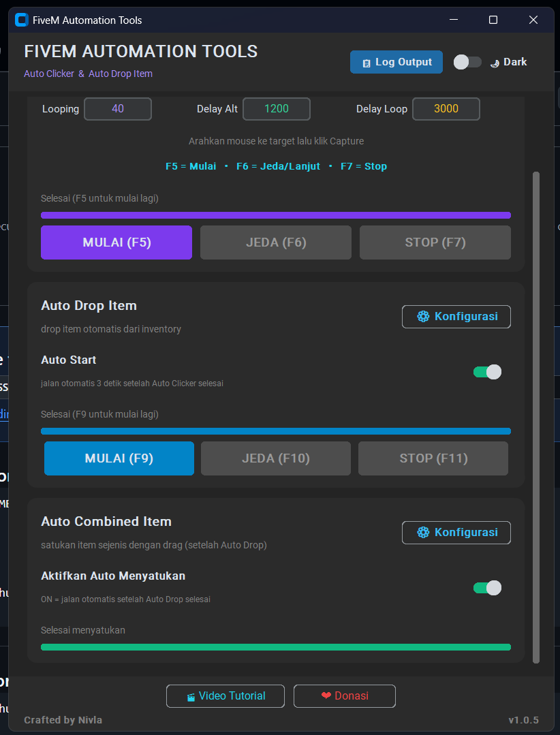Click 'drop item otomatis dari inventory' description

(111, 329)
